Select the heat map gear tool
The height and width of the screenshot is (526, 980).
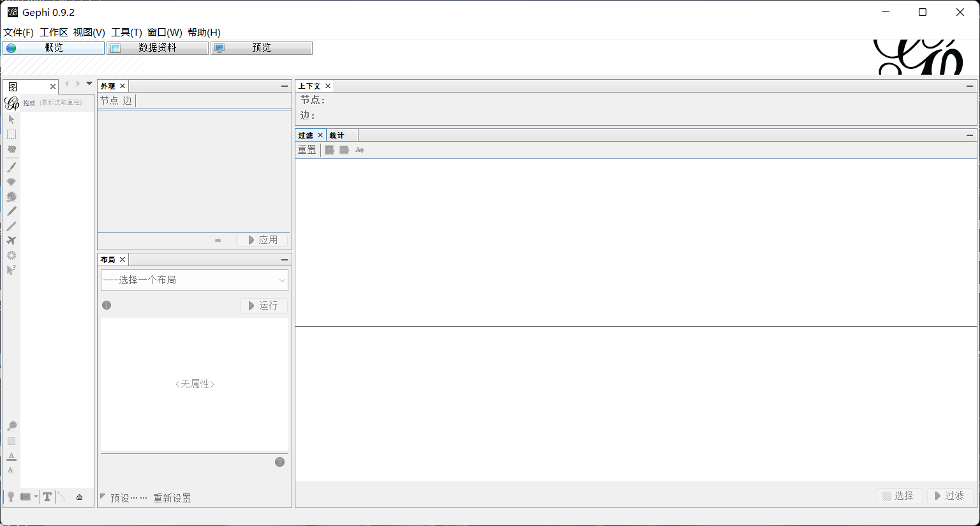point(11,255)
